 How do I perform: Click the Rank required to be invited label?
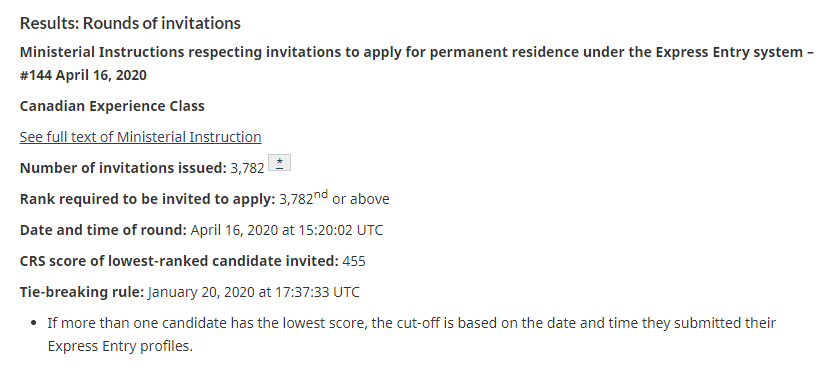(148, 199)
